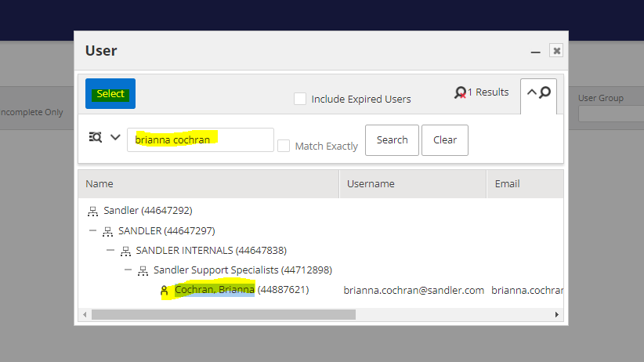Viewport: 644px width, 362px height.
Task: Collapse the search panel tab
Action: coord(538,93)
